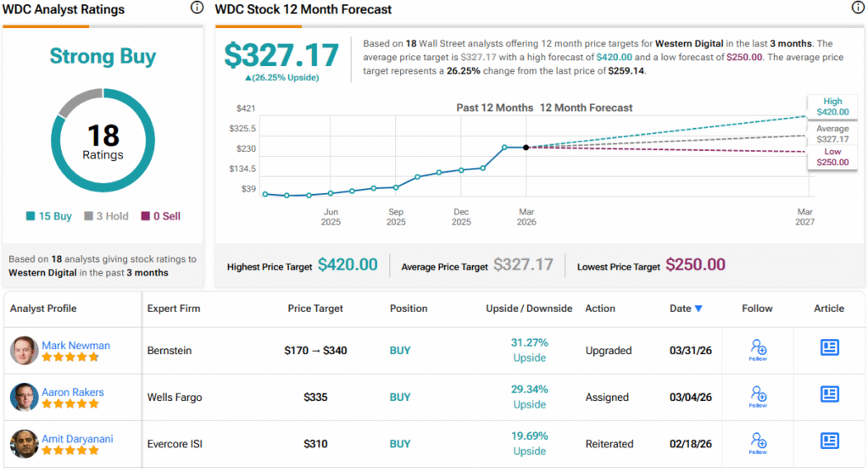Click the High $420.00 forecast label
The image size is (868, 472).
832,106
